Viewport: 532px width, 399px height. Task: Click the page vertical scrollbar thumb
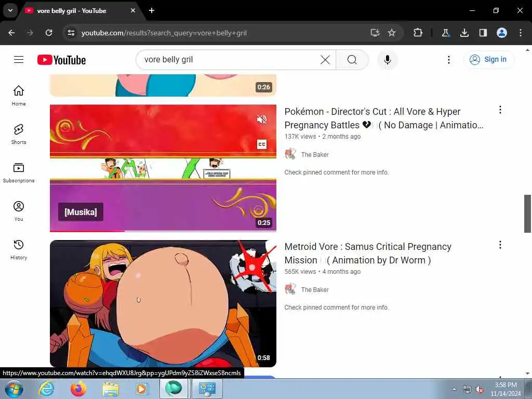[527, 214]
